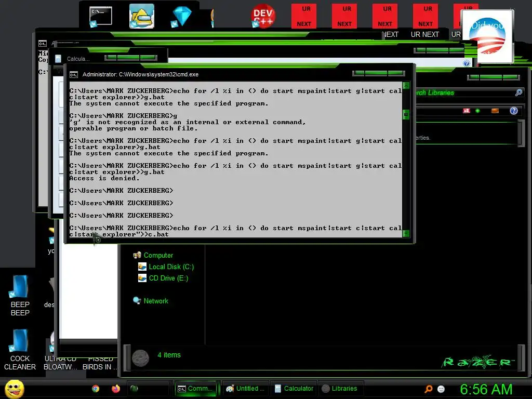Launch Chrome from the taskbar
532x399 pixels.
point(96,389)
